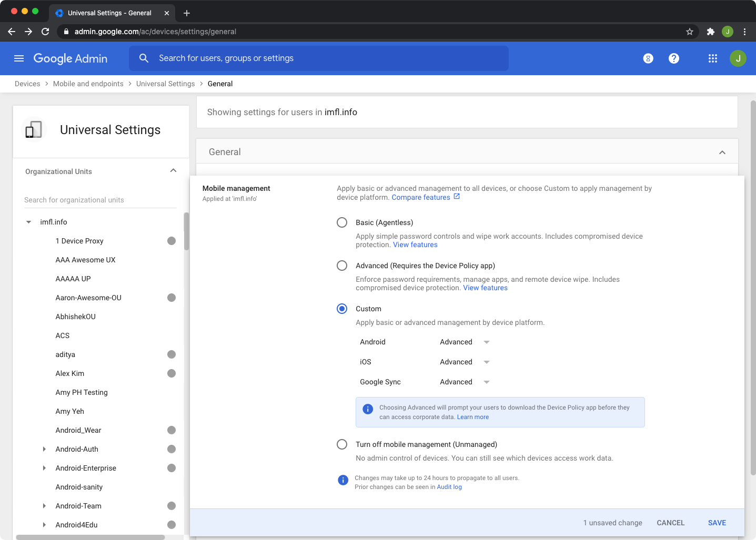Click the gray dot for Android_Wear
The width and height of the screenshot is (756, 540).
[172, 430]
